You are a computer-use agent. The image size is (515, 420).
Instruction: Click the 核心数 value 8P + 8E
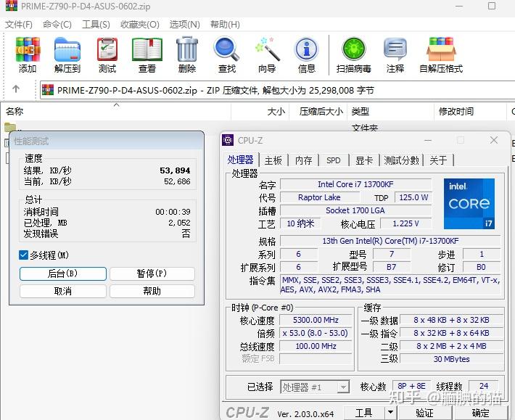click(411, 386)
